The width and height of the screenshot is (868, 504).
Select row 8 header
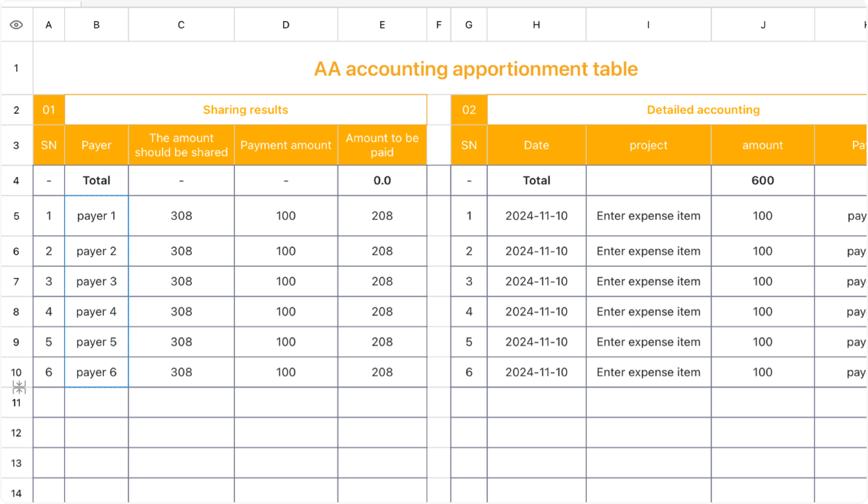pos(16,312)
